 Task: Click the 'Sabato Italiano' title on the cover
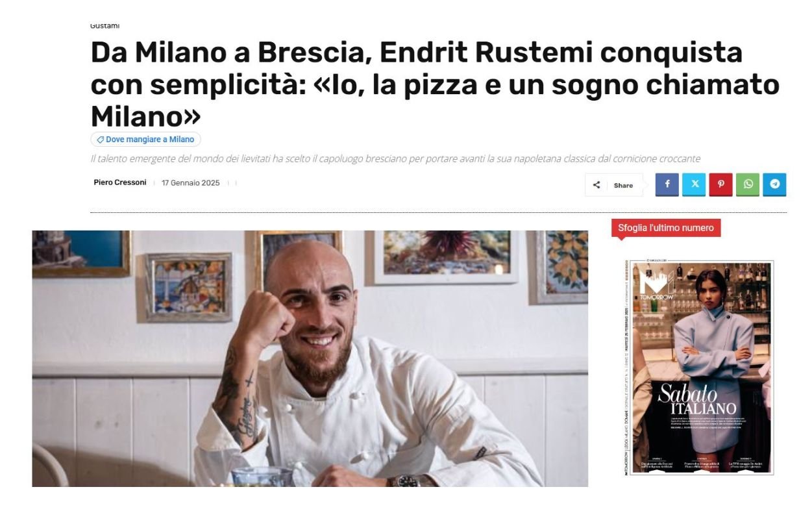697,399
